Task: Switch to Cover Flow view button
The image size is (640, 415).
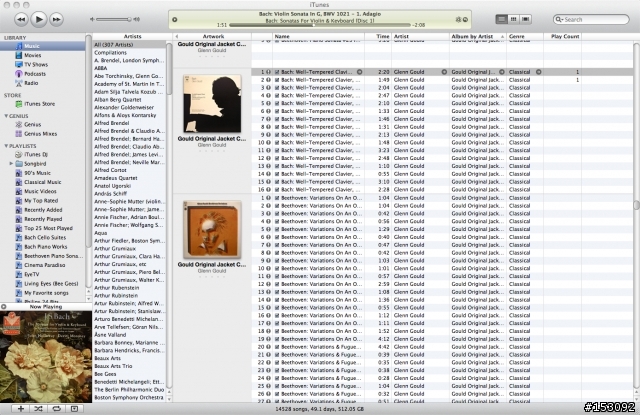Action: tap(526, 19)
